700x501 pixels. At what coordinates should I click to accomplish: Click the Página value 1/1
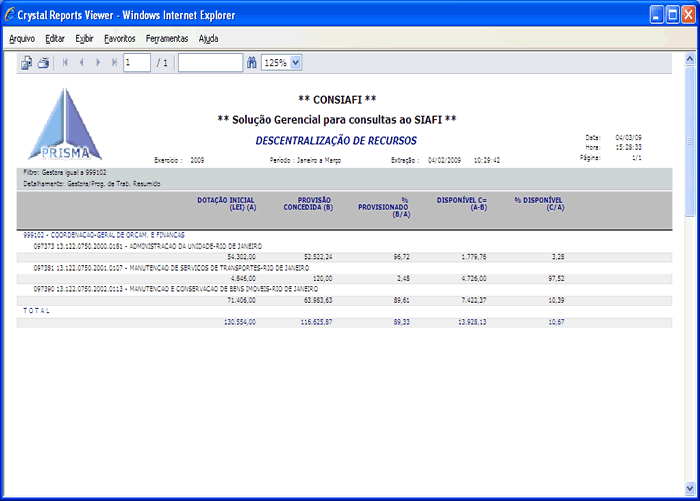tap(637, 158)
